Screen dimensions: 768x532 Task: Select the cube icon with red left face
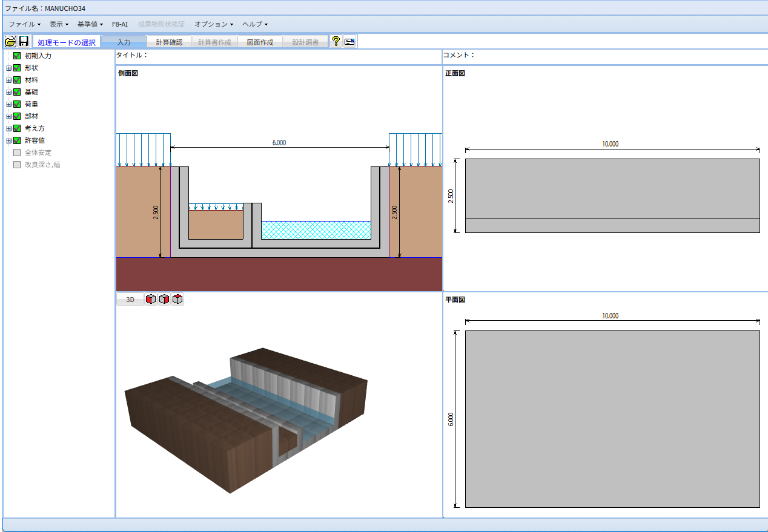pos(151,299)
